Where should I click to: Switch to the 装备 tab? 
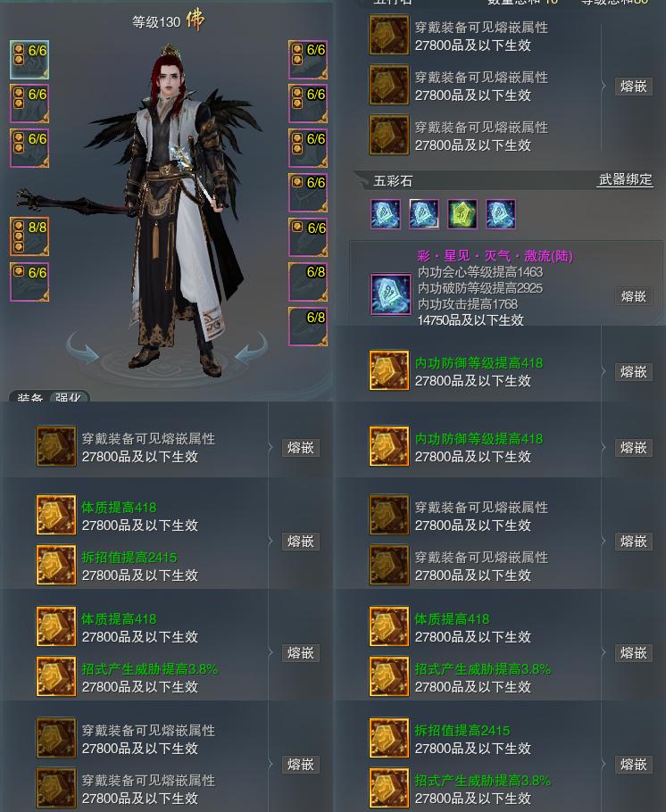[x=29, y=397]
